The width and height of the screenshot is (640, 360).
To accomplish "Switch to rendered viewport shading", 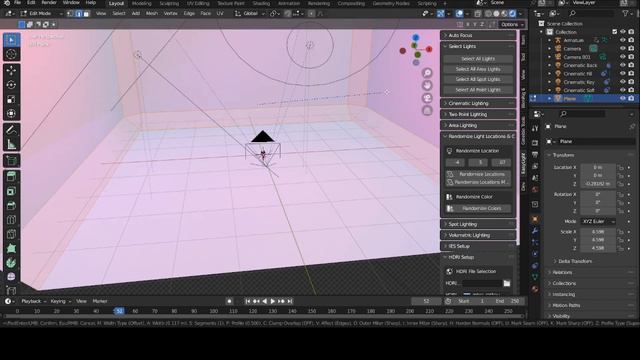I will [513, 13].
